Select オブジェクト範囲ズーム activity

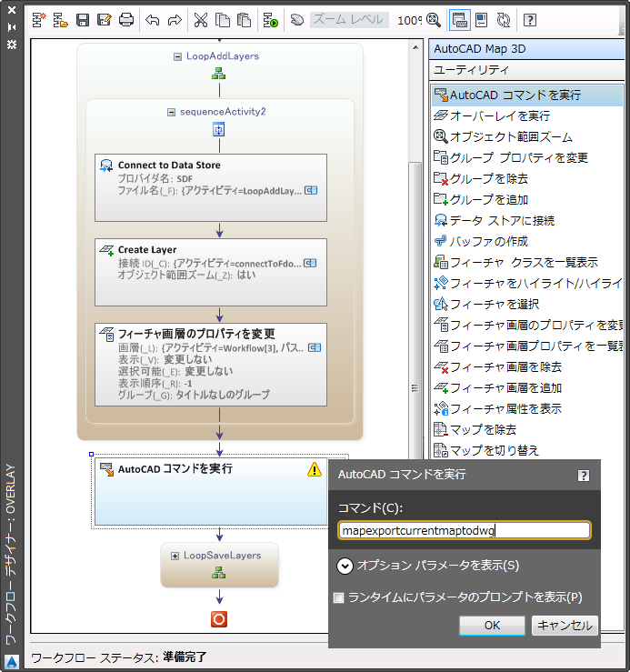point(527,136)
